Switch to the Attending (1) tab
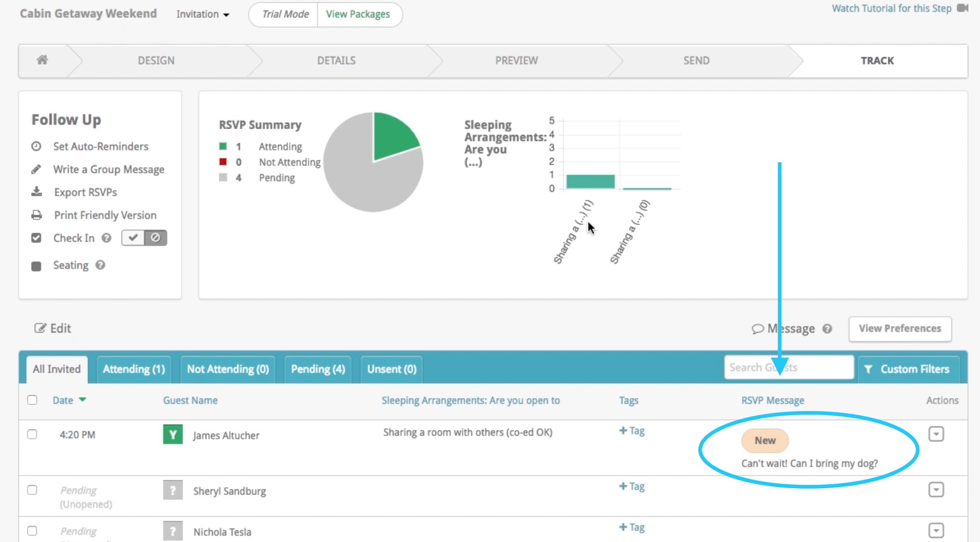Screen dimensions: 980x542 (x=134, y=369)
